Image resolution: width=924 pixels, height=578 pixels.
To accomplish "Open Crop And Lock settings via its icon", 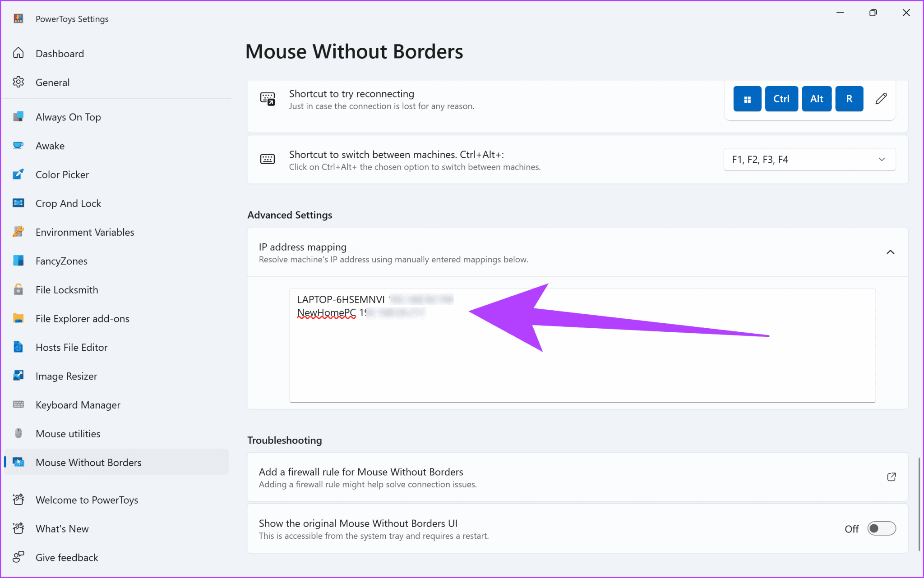I will pyautogui.click(x=18, y=203).
